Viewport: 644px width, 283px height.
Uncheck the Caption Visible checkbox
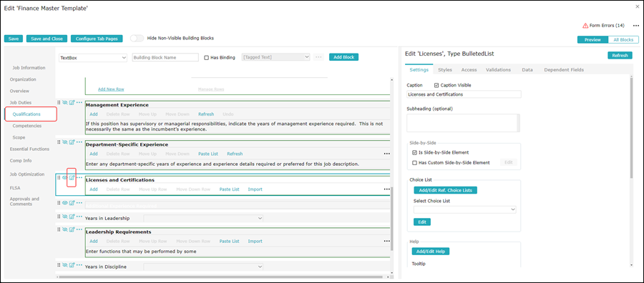[436, 85]
